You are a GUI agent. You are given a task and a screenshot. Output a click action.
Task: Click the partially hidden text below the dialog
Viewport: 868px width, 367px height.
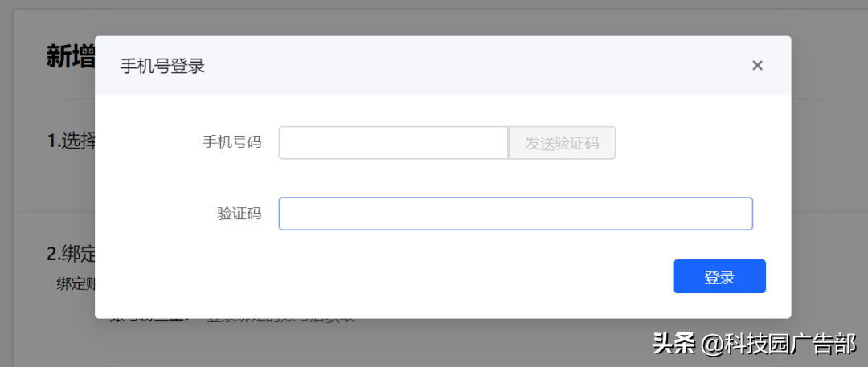[x=232, y=320]
